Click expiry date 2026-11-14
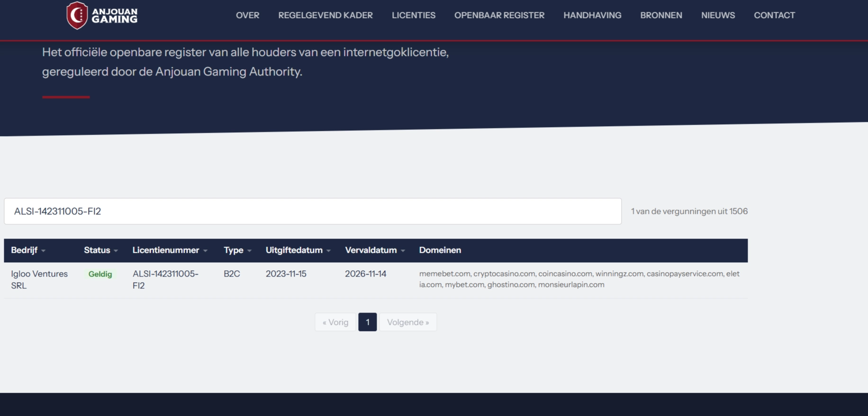The width and height of the screenshot is (868, 416). (x=365, y=274)
